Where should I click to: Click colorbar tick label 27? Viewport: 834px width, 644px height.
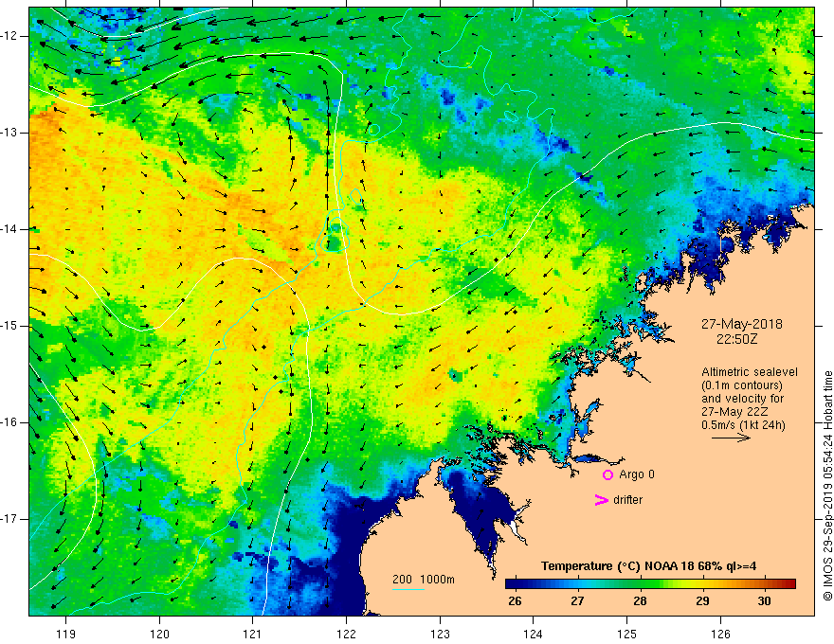click(x=577, y=601)
